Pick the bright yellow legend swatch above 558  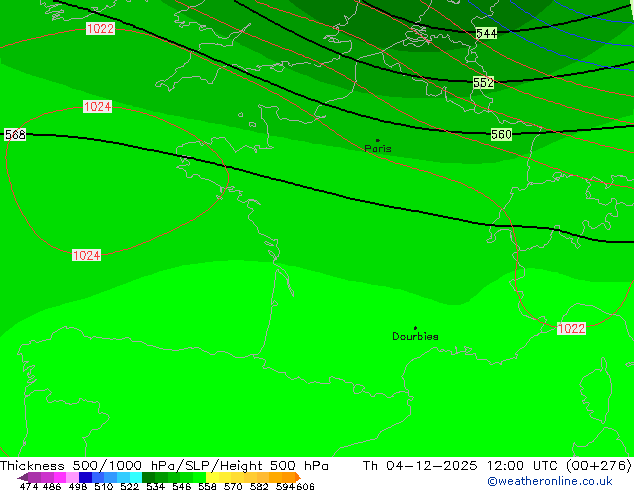click(x=212, y=477)
